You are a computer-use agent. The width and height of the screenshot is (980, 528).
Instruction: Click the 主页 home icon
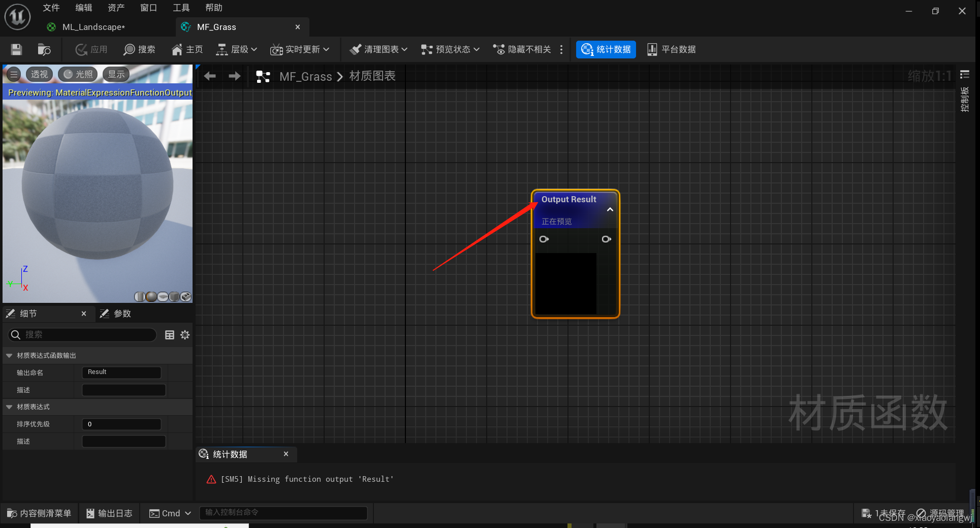[187, 49]
